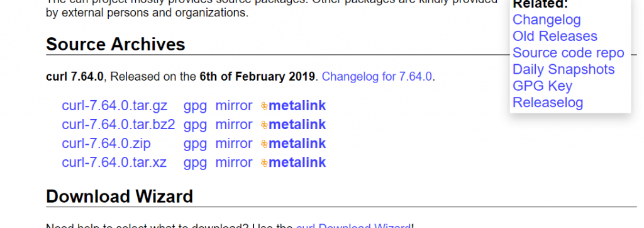
Task: Open the Source code repo link
Action: pyautogui.click(x=569, y=53)
